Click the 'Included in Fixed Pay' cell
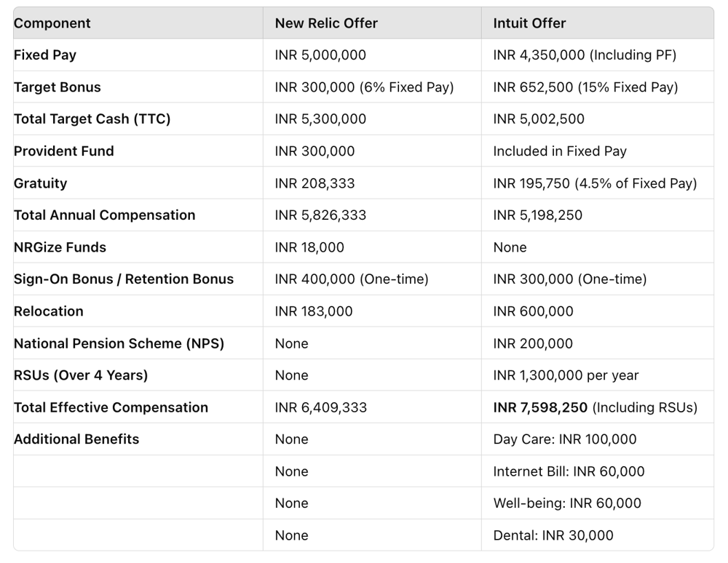 [x=560, y=151]
